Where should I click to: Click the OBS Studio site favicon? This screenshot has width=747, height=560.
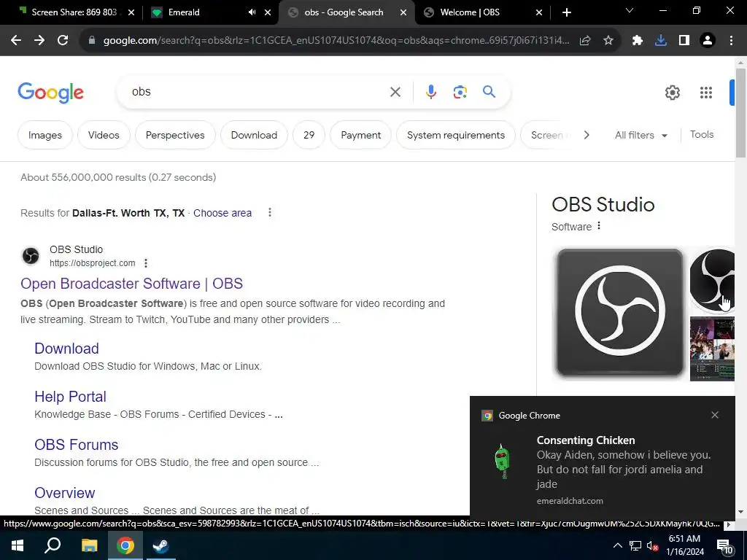pyautogui.click(x=31, y=256)
